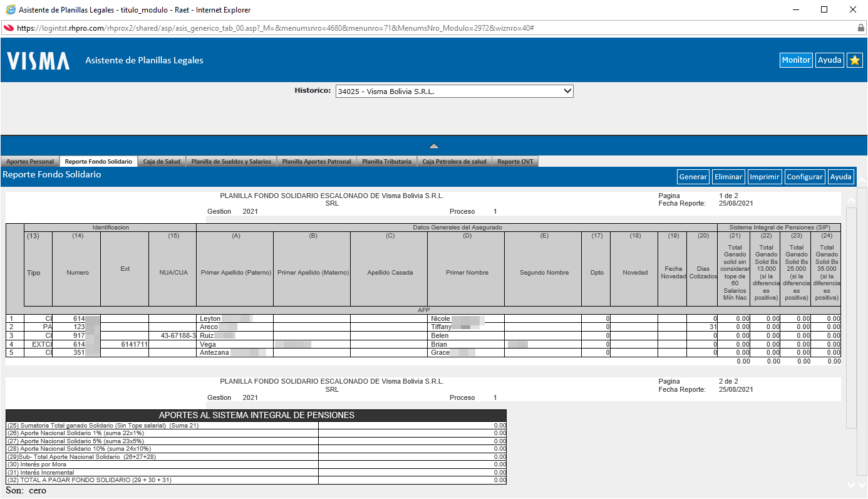Viewport: 868px width, 499px height.
Task: Switch to the Reporte OVT tab
Action: [515, 162]
